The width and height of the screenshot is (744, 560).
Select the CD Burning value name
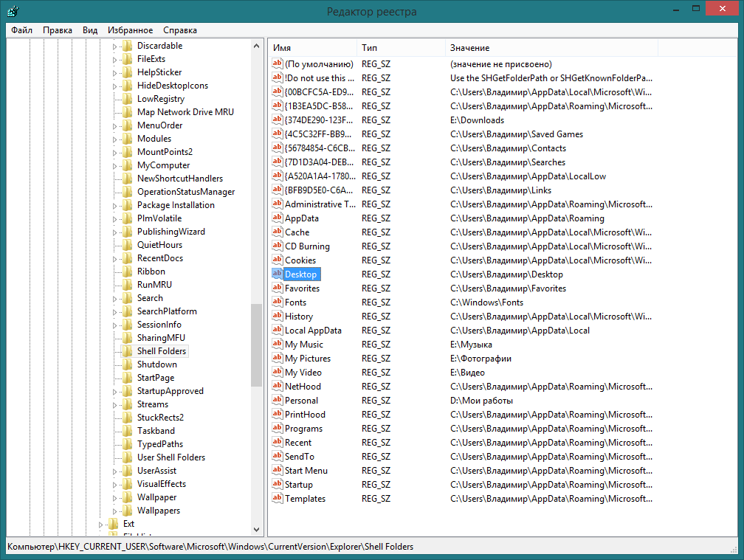click(307, 246)
